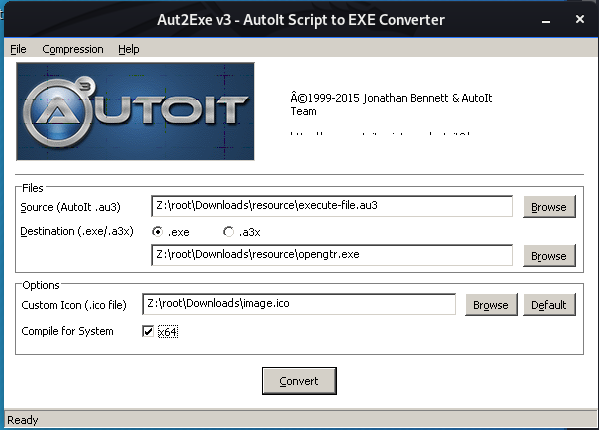Open the Compression menu

[x=73, y=49]
